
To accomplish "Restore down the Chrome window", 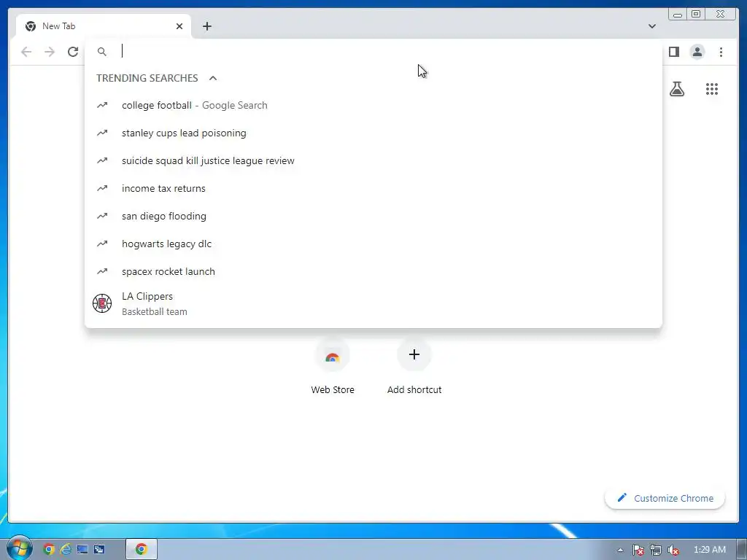I will 695,15.
